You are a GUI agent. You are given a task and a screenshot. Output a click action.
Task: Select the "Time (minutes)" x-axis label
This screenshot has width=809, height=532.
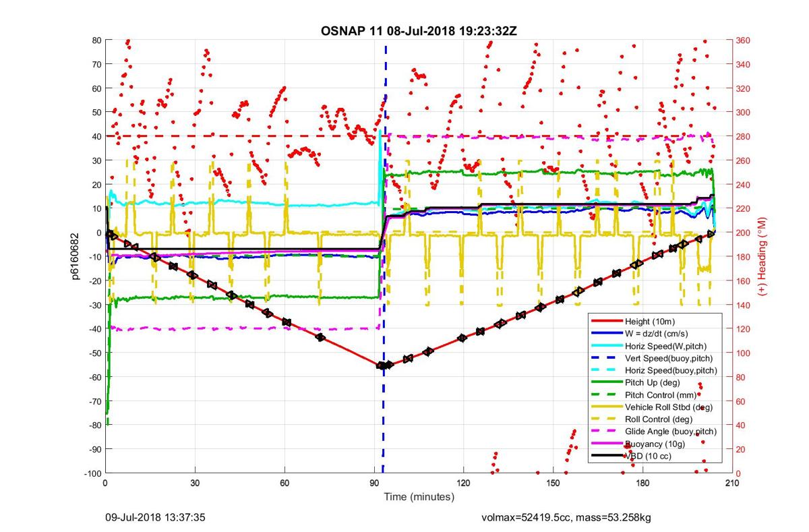tap(419, 497)
